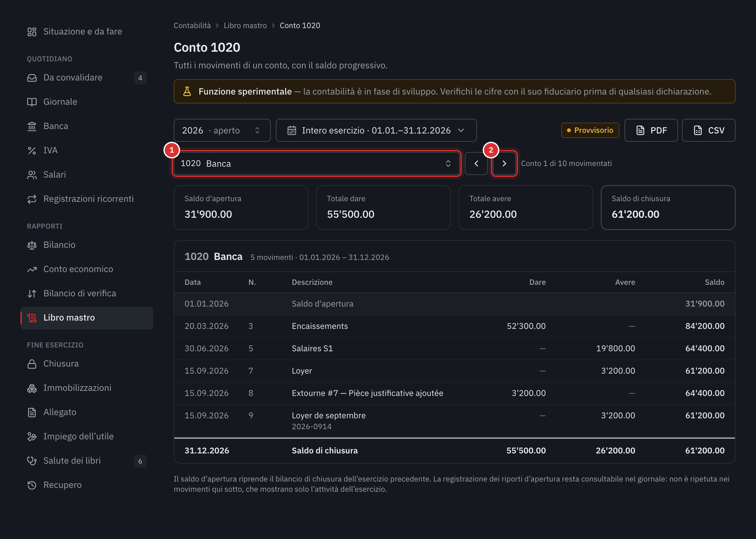
Task: Click the Provvisorio status badge
Action: pos(590,130)
